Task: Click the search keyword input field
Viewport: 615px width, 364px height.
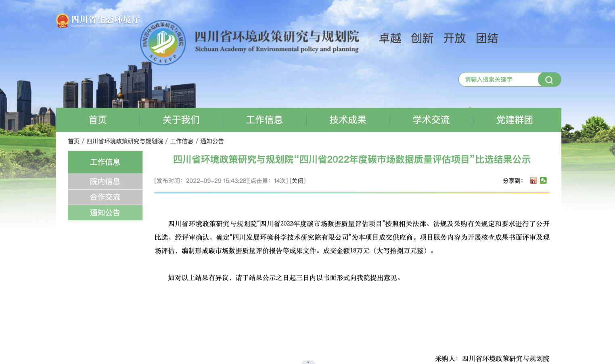Action: 499,79
